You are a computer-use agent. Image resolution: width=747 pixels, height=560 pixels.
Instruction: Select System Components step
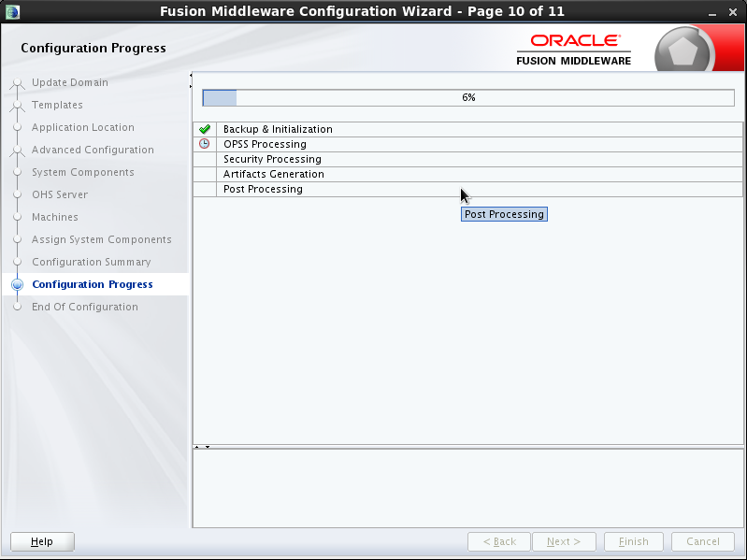(x=83, y=172)
